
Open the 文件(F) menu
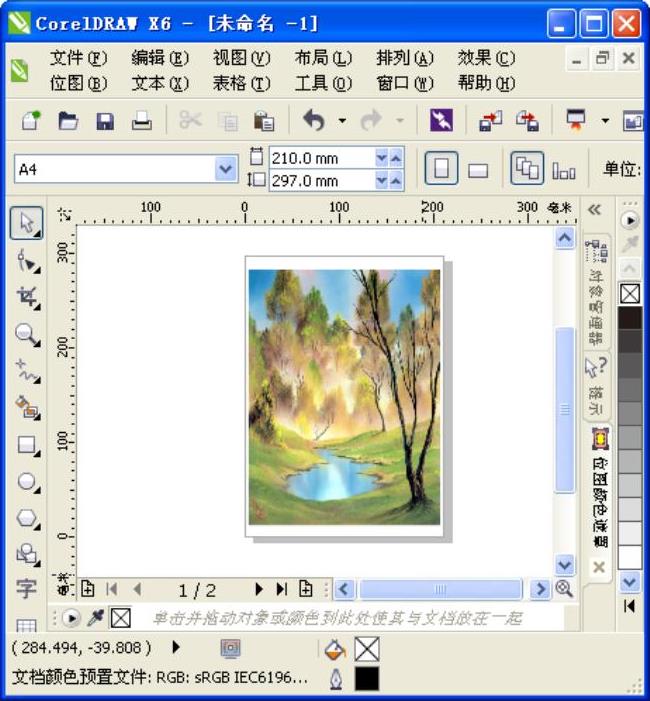(x=78, y=58)
